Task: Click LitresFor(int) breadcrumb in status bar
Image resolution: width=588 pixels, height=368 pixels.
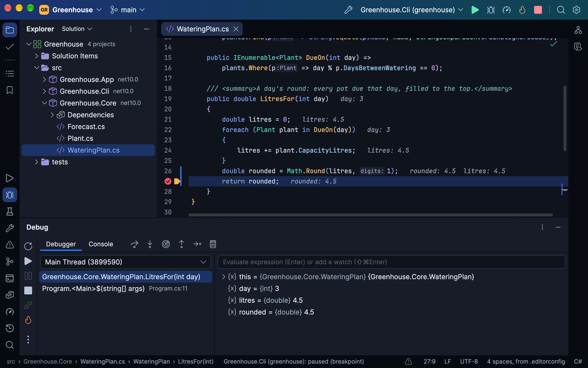Action: 196,361
